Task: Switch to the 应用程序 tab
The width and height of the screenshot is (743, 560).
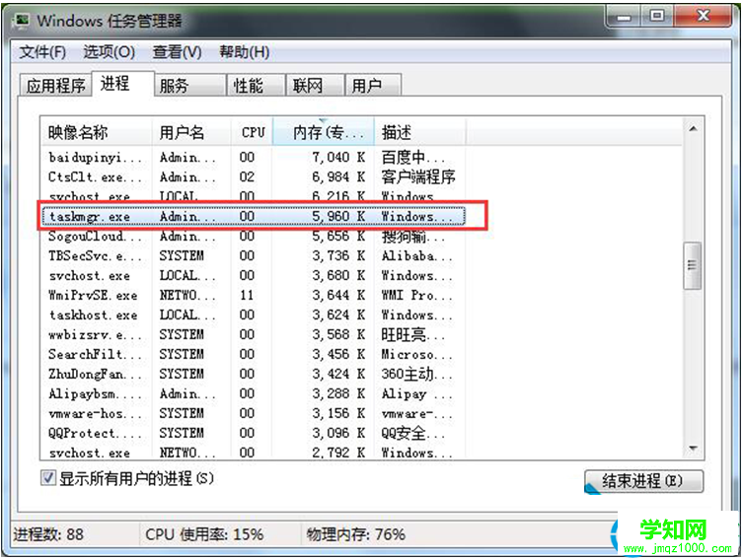Action: tap(55, 86)
